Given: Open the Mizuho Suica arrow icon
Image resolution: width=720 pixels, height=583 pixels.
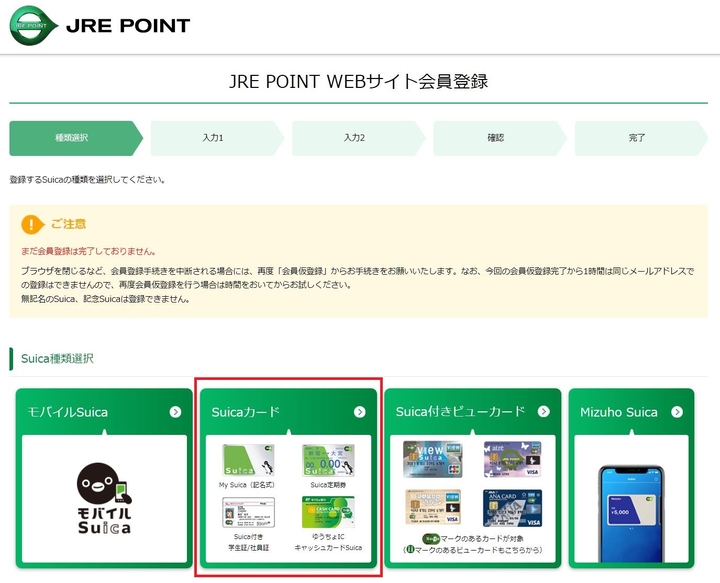Looking at the screenshot, I should (677, 412).
